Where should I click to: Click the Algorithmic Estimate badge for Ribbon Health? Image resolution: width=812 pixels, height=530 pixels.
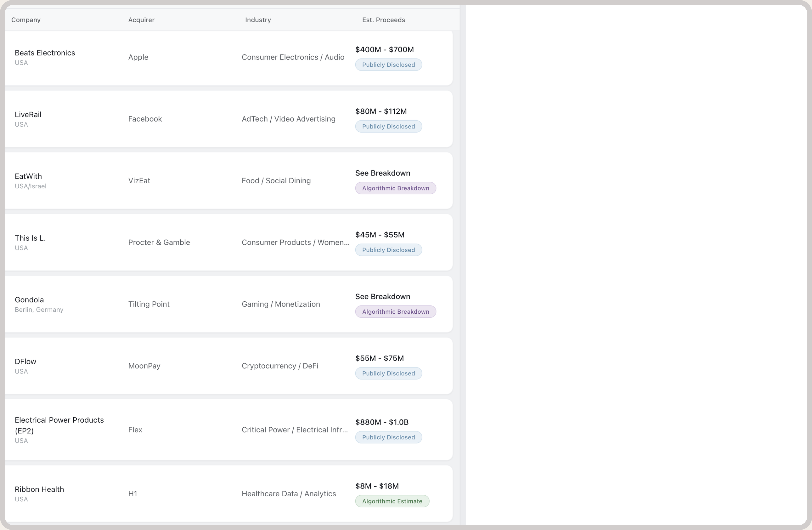(392, 501)
